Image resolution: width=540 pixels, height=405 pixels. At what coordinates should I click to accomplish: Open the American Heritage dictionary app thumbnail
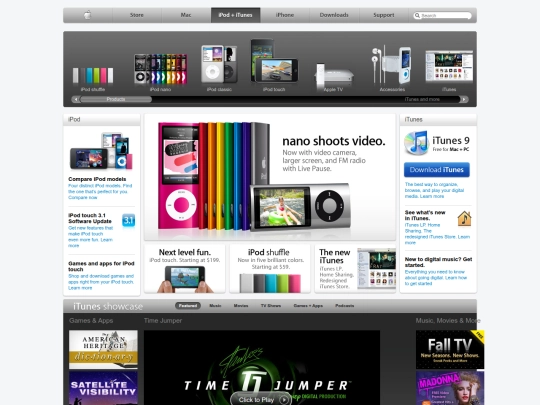(103, 350)
